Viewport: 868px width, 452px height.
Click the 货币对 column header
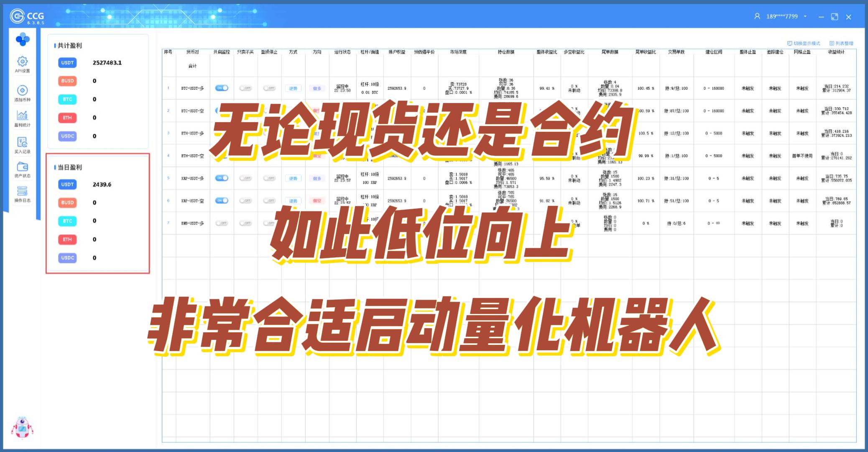click(x=192, y=52)
